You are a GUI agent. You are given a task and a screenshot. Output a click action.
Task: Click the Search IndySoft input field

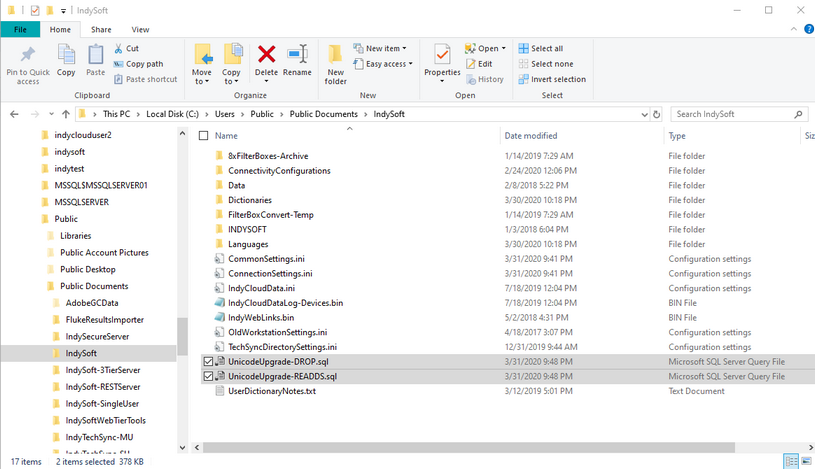pyautogui.click(x=735, y=114)
